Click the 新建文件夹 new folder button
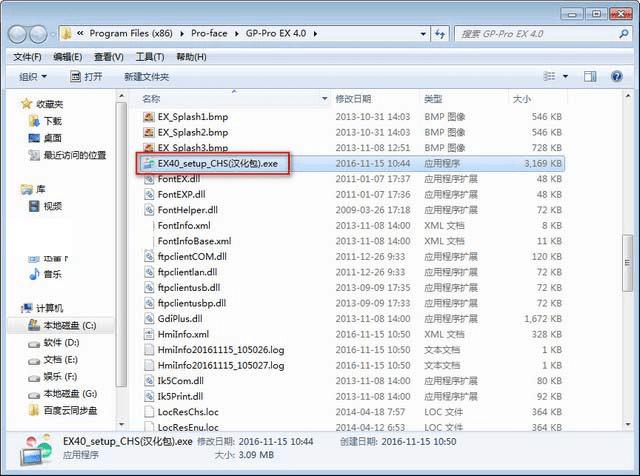640x476 pixels. coord(147,77)
